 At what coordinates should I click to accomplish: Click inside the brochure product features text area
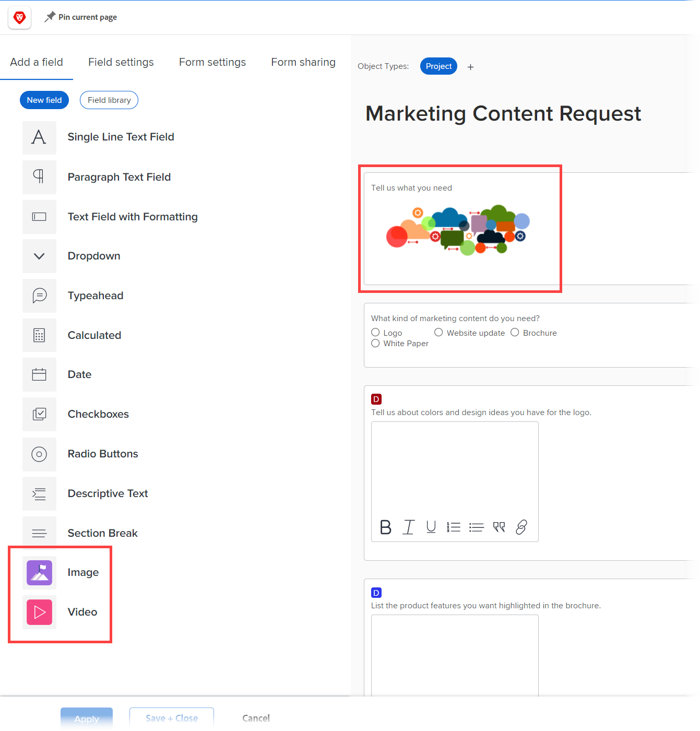[455, 656]
